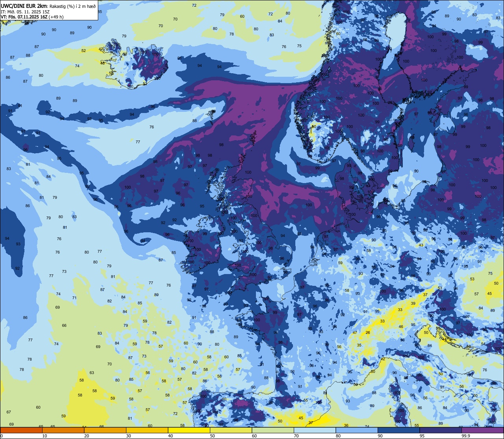Click the legend label "95"
This screenshot has width=504, height=439.
click(x=422, y=436)
